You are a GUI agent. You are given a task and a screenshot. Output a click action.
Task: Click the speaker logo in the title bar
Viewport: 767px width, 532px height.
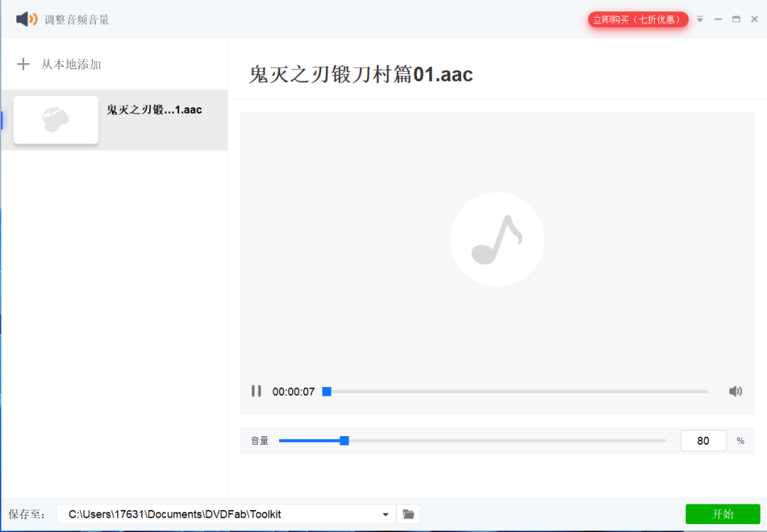tap(27, 18)
